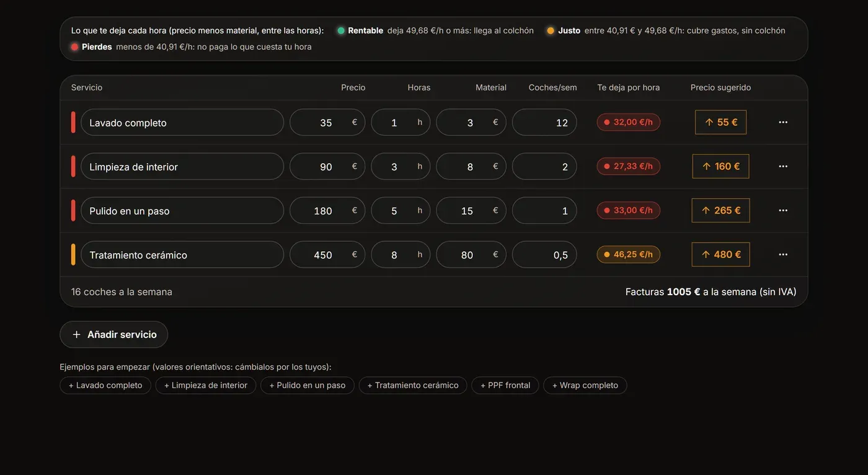Add the '+ Wrap completo' example chip

585,385
